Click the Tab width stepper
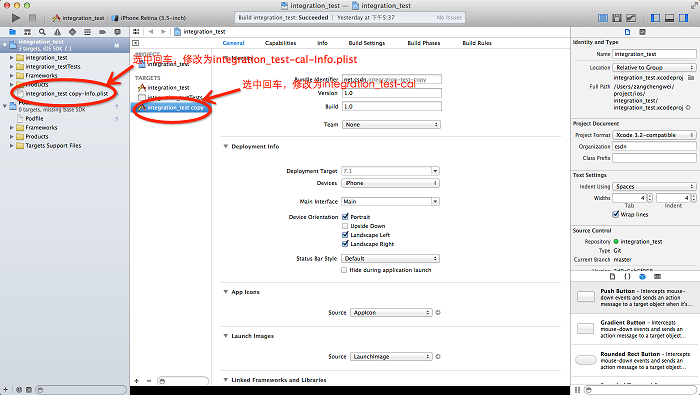Screen dimensions: 700x395 pyautogui.click(x=650, y=198)
